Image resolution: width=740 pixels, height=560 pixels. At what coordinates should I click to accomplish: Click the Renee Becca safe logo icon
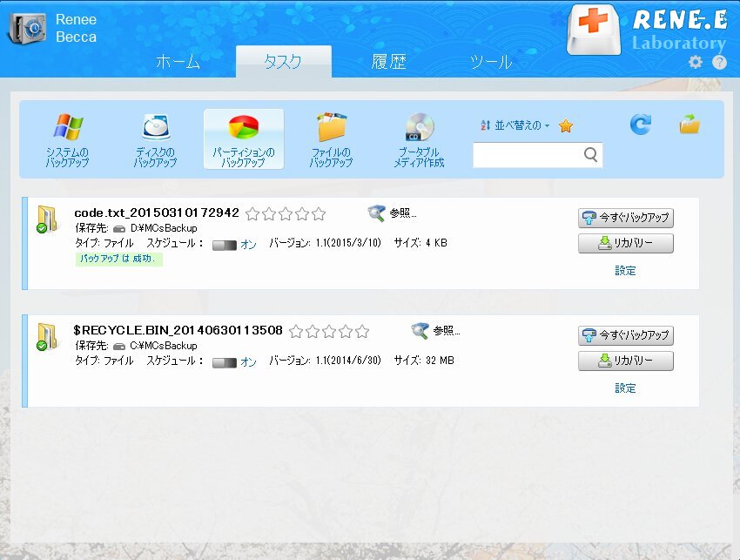click(27, 29)
